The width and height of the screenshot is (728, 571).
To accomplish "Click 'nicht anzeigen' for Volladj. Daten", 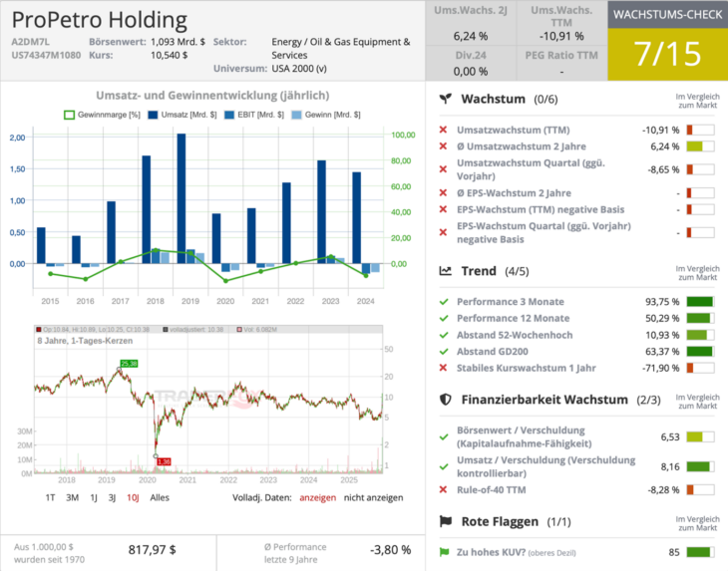I will (x=374, y=497).
